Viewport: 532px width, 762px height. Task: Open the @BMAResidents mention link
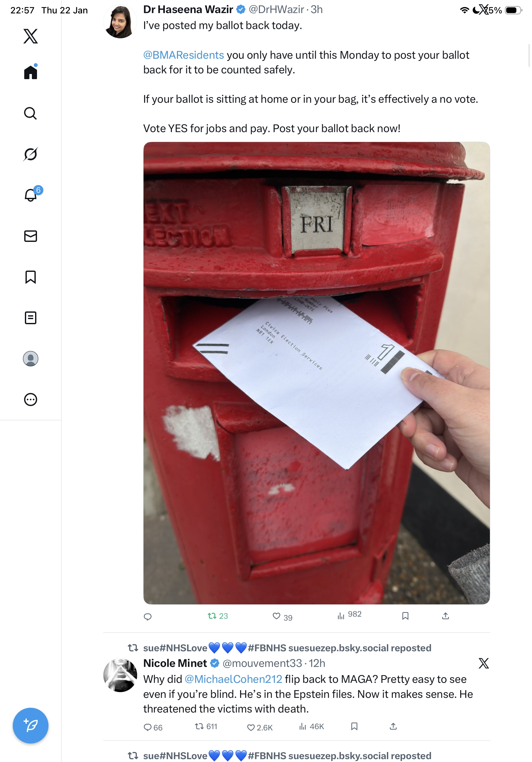[183, 55]
